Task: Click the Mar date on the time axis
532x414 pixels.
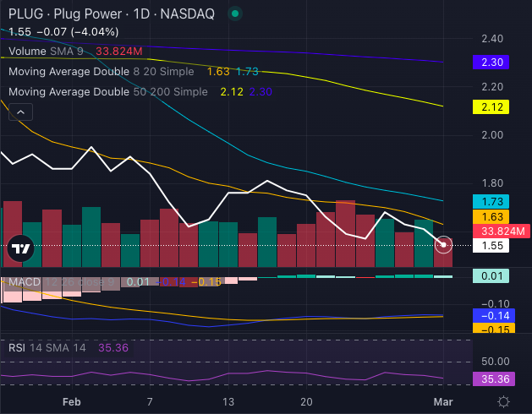Action: pos(445,402)
